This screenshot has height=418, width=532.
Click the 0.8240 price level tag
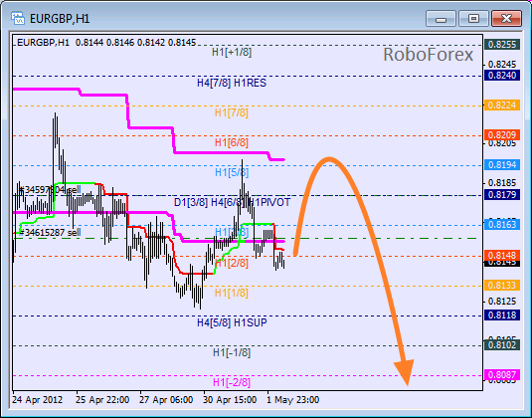click(502, 75)
